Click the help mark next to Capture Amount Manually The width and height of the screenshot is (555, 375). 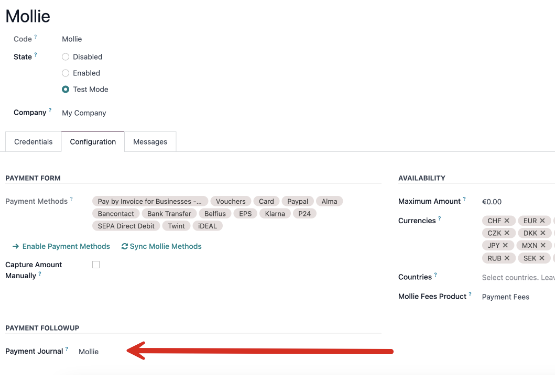[40, 273]
